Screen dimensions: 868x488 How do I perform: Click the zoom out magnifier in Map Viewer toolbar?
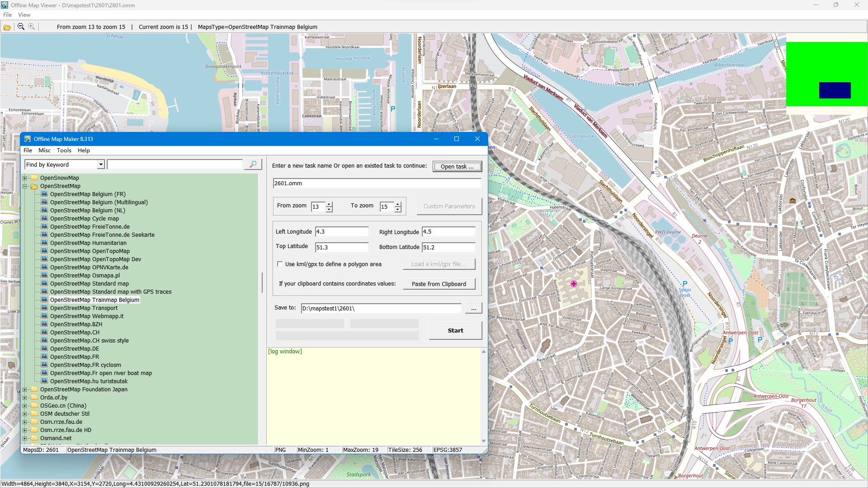(x=21, y=27)
